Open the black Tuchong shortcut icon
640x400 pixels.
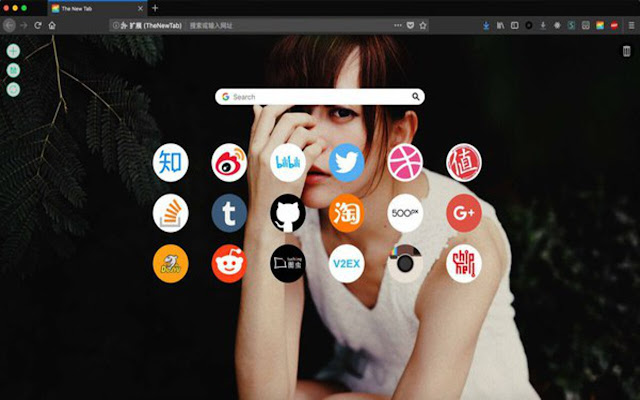[x=288, y=264]
